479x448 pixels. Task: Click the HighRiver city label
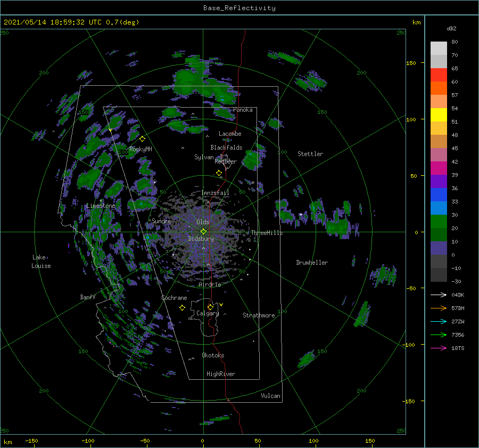[x=221, y=374]
